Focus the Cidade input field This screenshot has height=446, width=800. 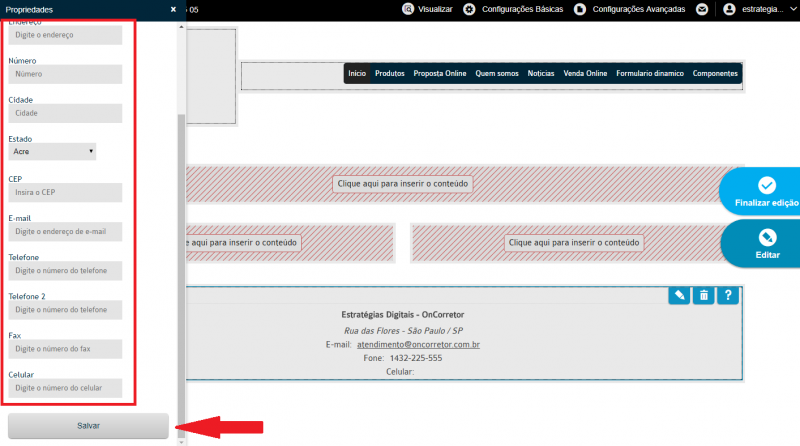point(65,113)
